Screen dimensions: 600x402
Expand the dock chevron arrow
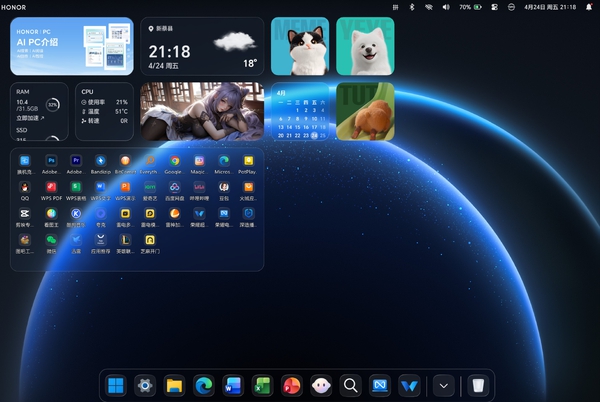tap(443, 386)
